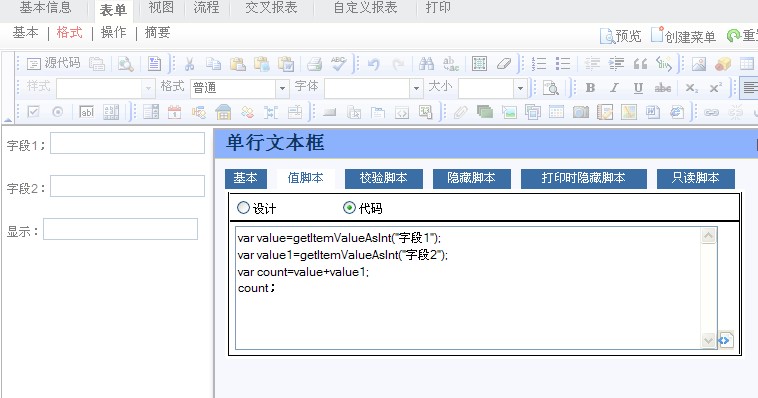The width and height of the screenshot is (758, 398).
Task: Insert a hyperlink via chain icon
Action: pos(711,112)
